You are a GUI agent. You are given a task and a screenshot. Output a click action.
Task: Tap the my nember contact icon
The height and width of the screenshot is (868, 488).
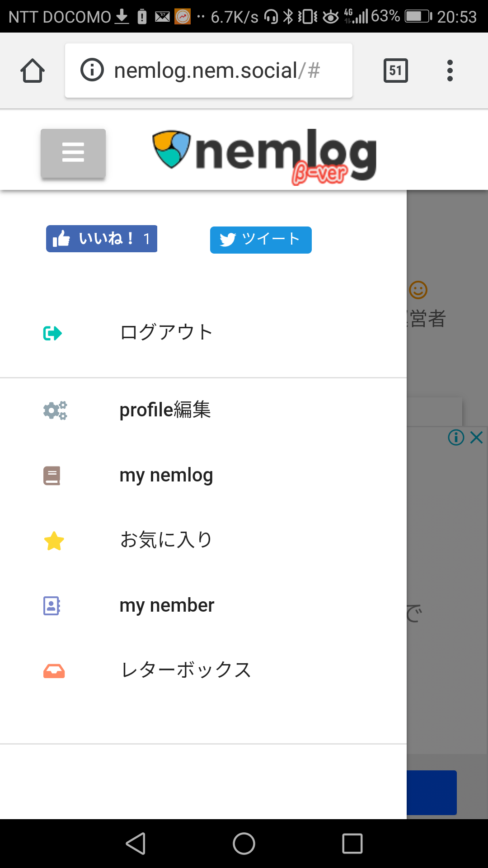pos(52,606)
